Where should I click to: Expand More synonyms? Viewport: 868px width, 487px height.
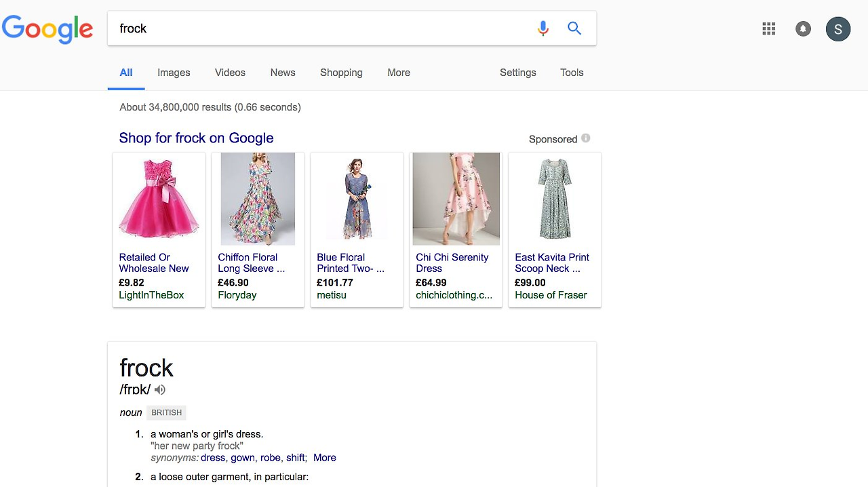pos(325,458)
